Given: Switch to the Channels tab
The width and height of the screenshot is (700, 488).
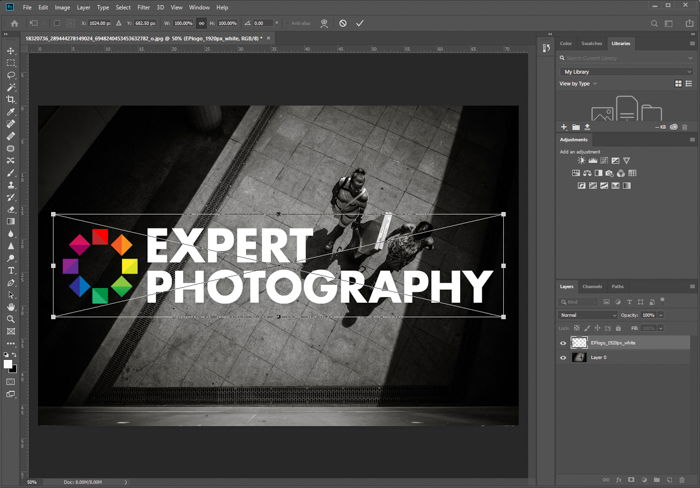Looking at the screenshot, I should click(592, 286).
